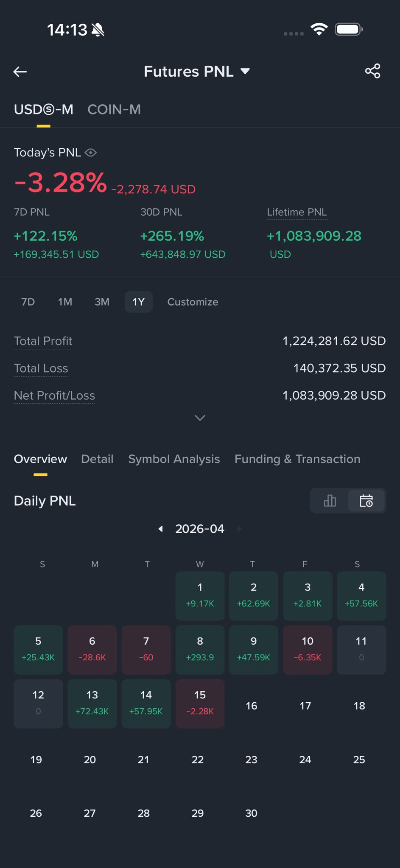Tap the Customize date range button
The width and height of the screenshot is (400, 868).
[x=193, y=302]
